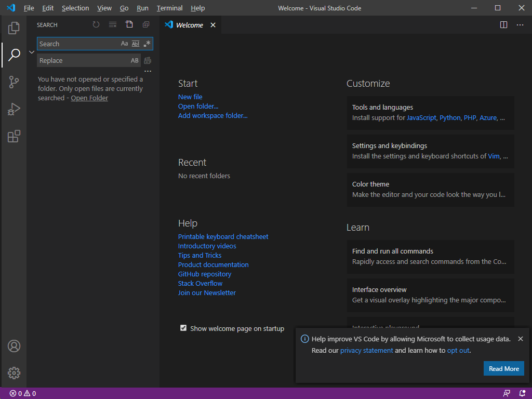Click the Refresh search results icon
The image size is (532, 399).
coord(96,25)
